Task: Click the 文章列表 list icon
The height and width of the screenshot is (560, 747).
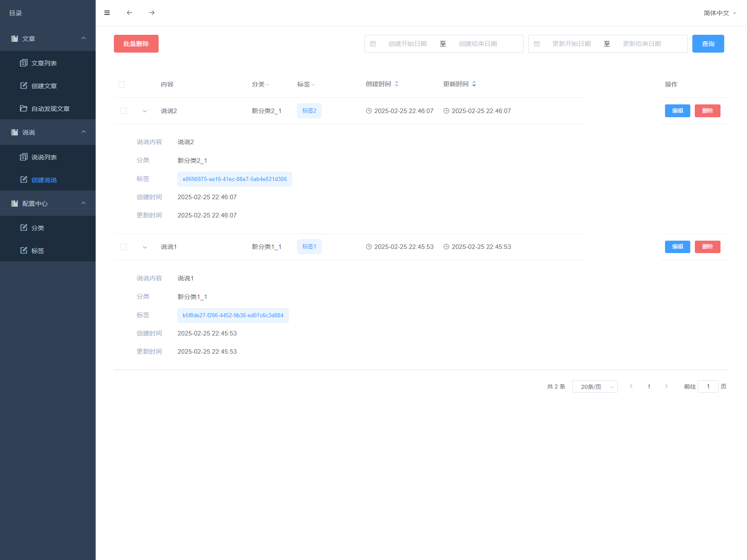Action: 24,63
